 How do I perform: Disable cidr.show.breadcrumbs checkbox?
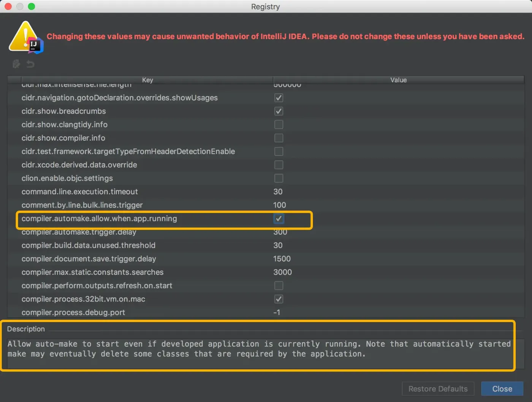click(279, 111)
